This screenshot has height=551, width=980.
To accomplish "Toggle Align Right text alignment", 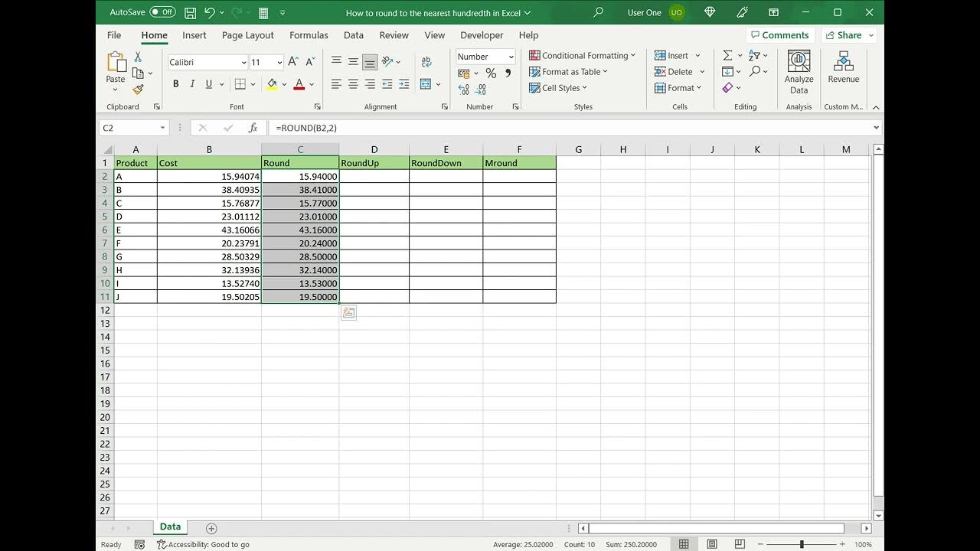I will point(370,84).
